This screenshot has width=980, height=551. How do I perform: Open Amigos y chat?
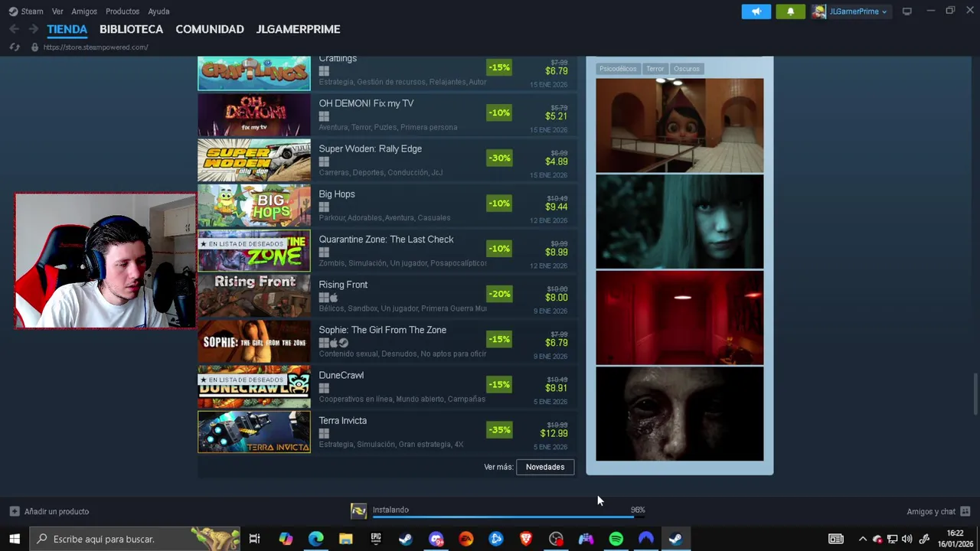pyautogui.click(x=931, y=511)
